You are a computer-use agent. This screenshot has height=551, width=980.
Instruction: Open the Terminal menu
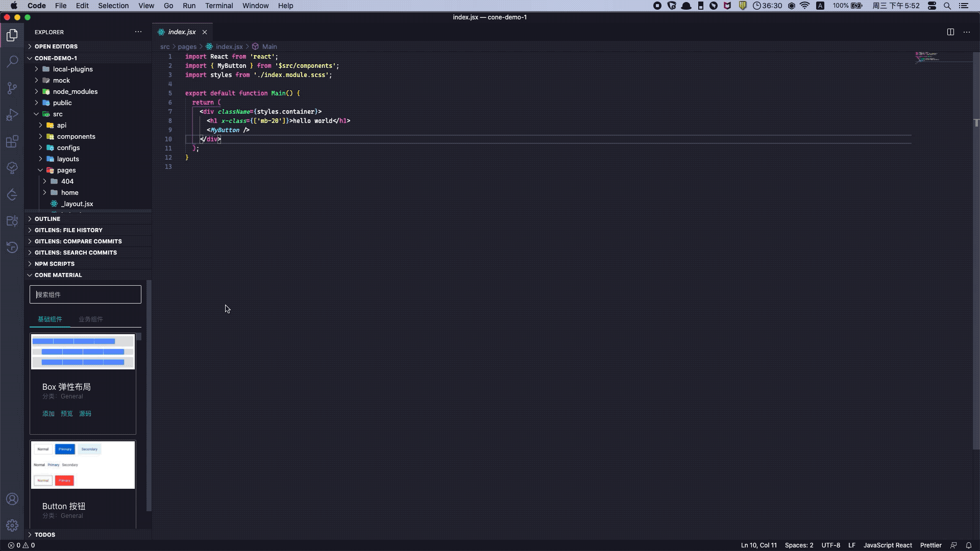pos(218,6)
